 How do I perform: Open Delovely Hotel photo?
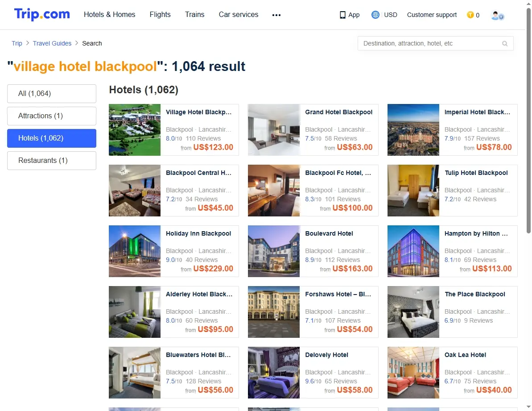coord(274,373)
